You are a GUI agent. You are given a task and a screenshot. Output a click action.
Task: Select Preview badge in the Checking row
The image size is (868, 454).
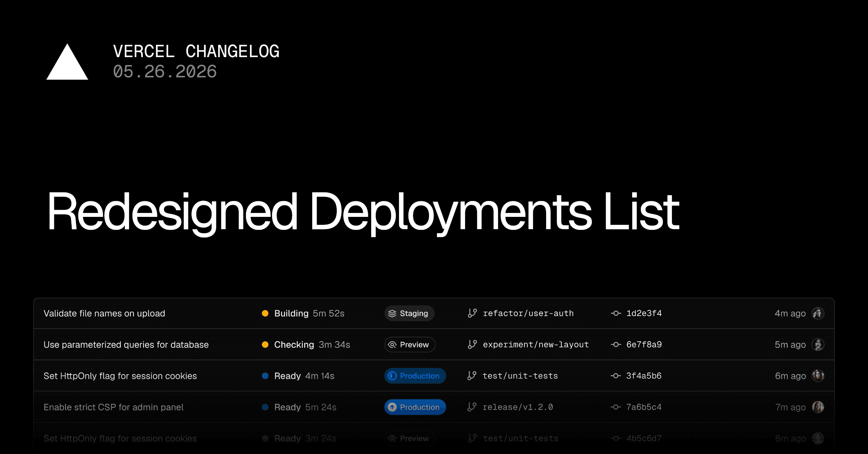pyautogui.click(x=410, y=344)
